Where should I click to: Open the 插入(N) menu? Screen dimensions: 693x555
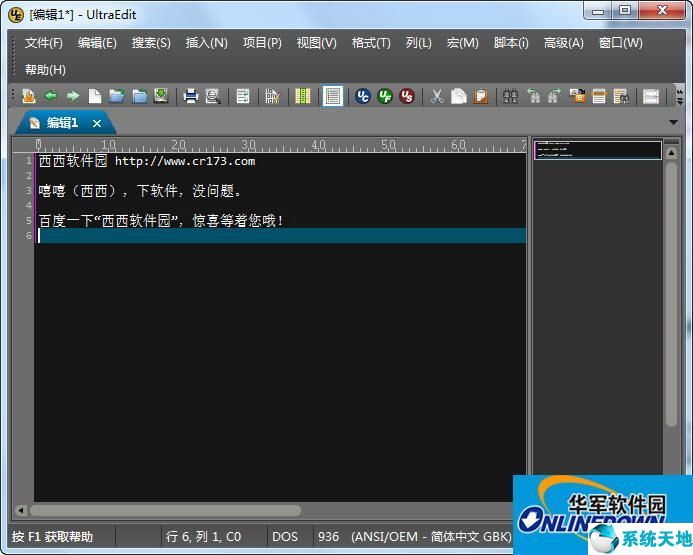pyautogui.click(x=206, y=43)
